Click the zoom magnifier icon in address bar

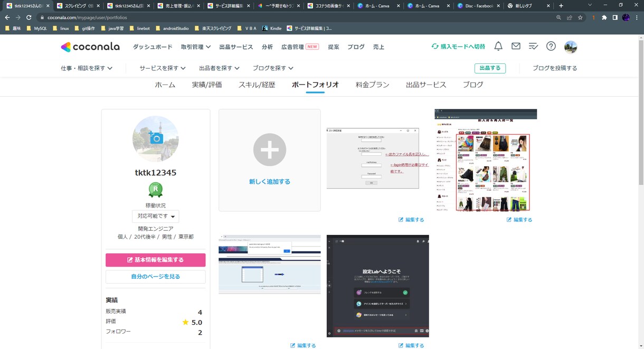click(558, 17)
